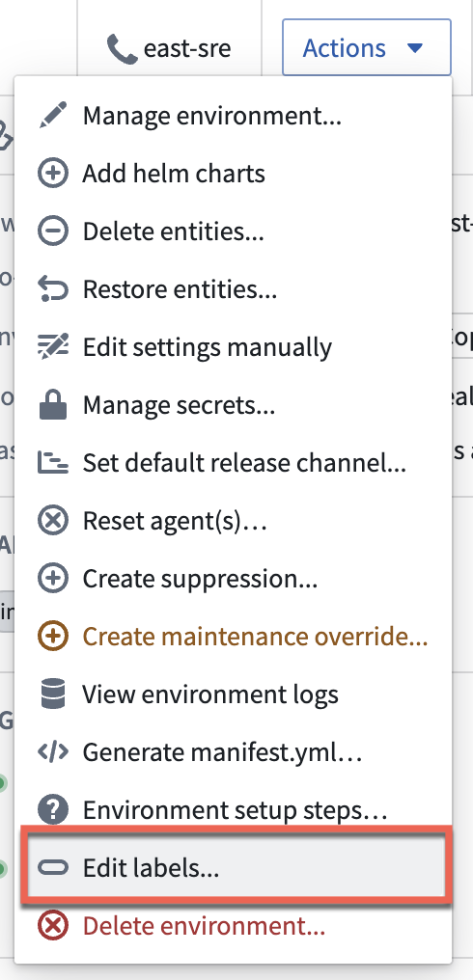Click the minus circle icon for Delete entities

(x=53, y=231)
